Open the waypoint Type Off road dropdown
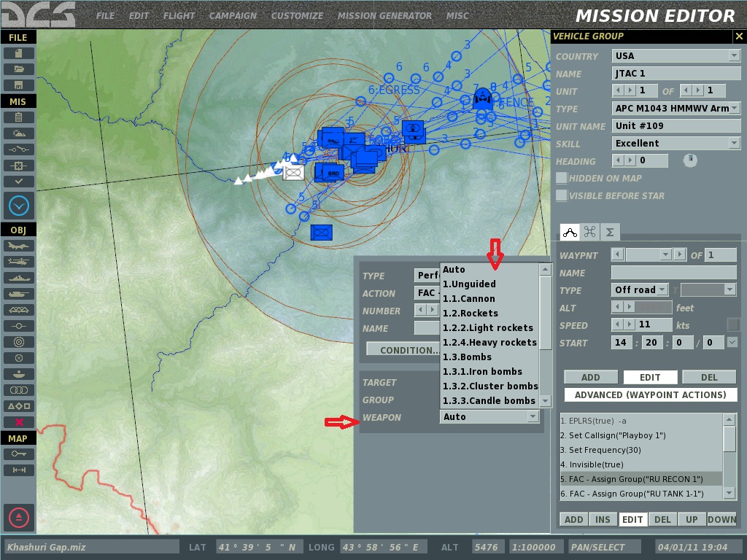This screenshot has height=560, width=747. (662, 289)
